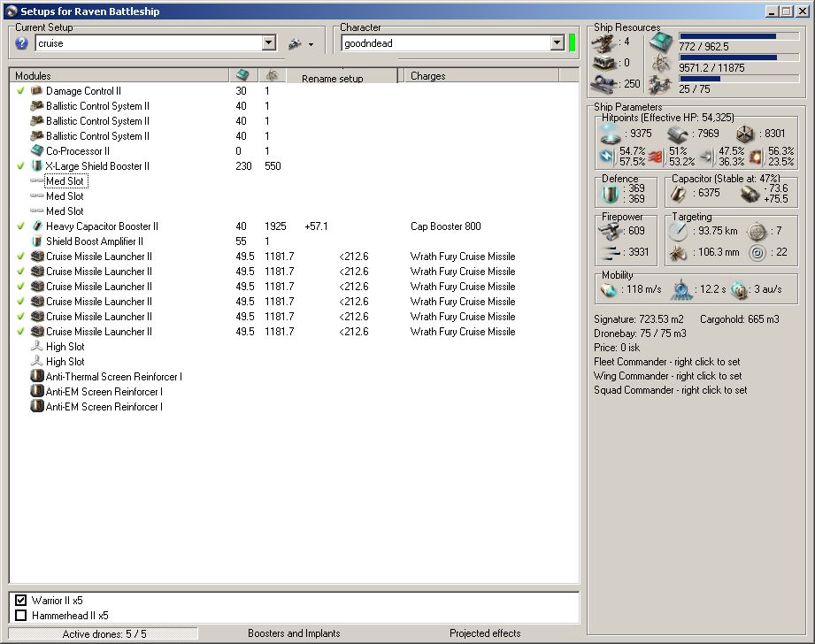Screen dimensions: 815x644
Task: Click the CPU usage bar above 772 / 962.5
Action: 739,36
